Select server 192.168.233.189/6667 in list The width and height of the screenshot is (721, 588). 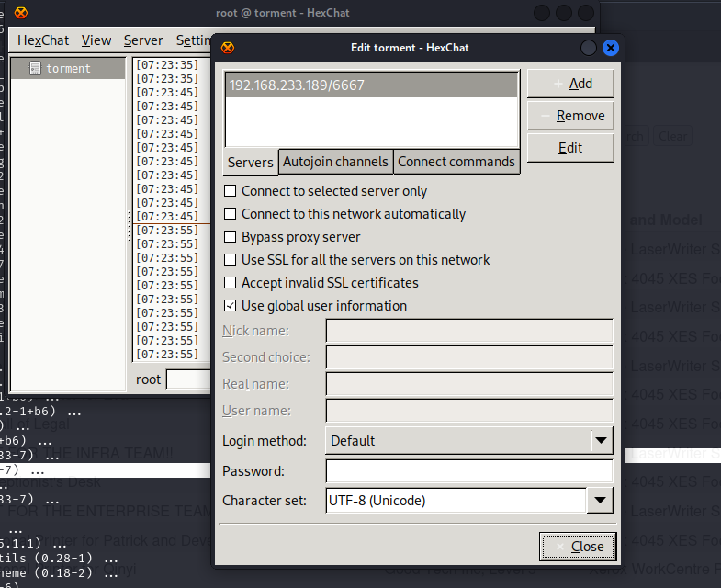(x=372, y=85)
